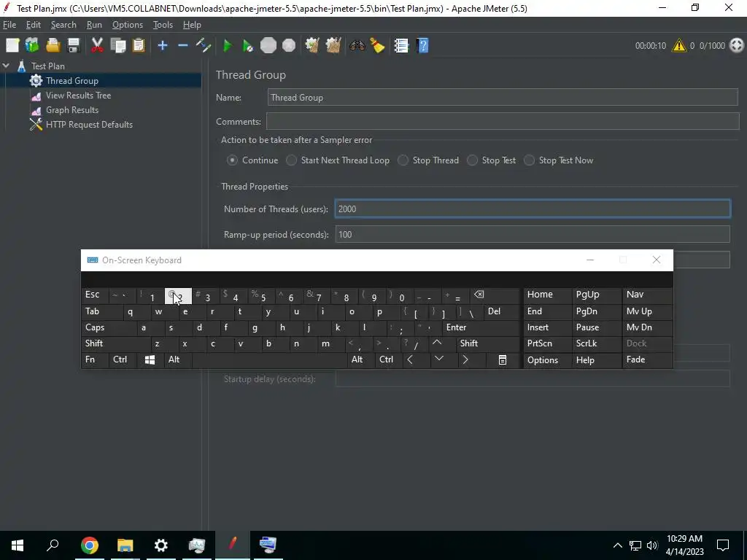Select View Results Tree node
747x560 pixels.
78,96
